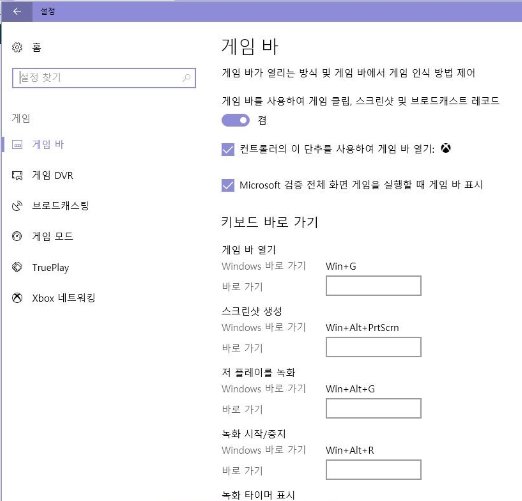The image size is (522, 501).
Task: Click the TruePlay shield icon
Action: tap(17, 267)
